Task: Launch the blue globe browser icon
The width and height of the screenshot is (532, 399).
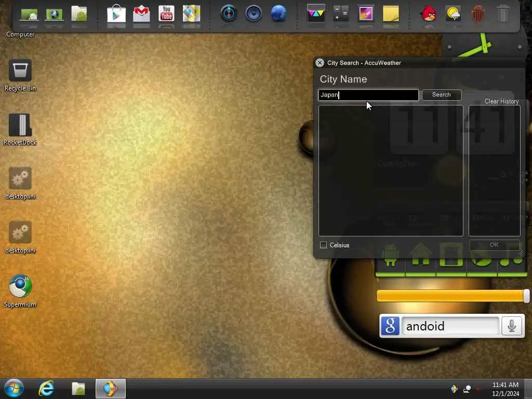Action: point(278,14)
